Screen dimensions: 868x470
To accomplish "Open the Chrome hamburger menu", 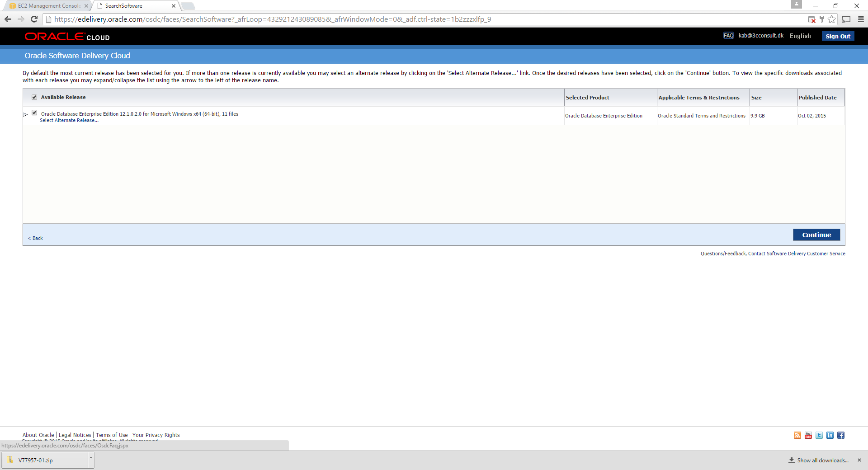I will (861, 19).
